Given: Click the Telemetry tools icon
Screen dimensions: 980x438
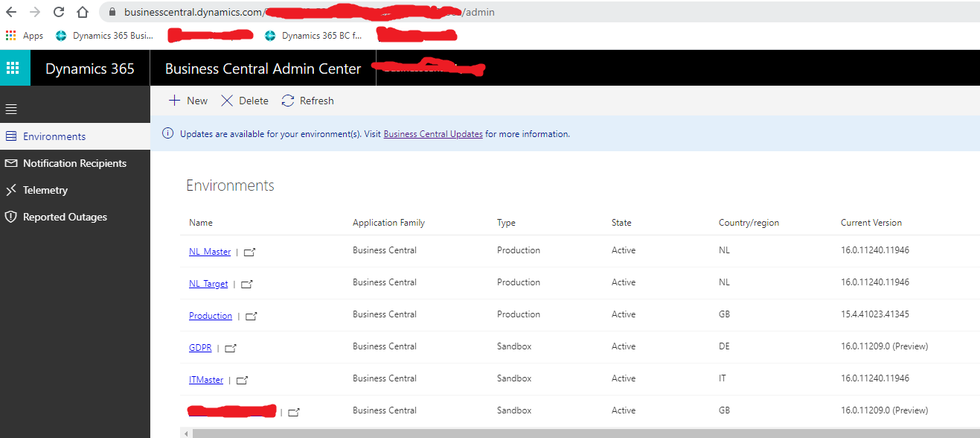Looking at the screenshot, I should (x=10, y=190).
